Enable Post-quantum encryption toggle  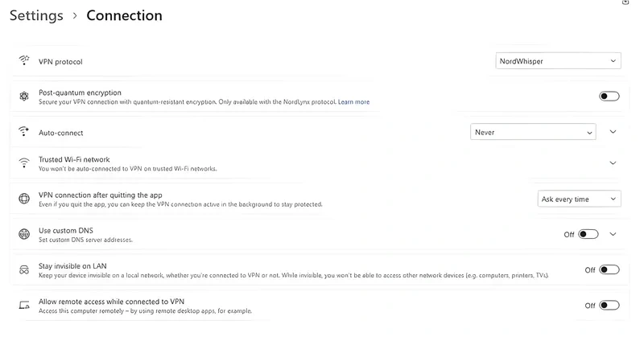click(x=609, y=97)
